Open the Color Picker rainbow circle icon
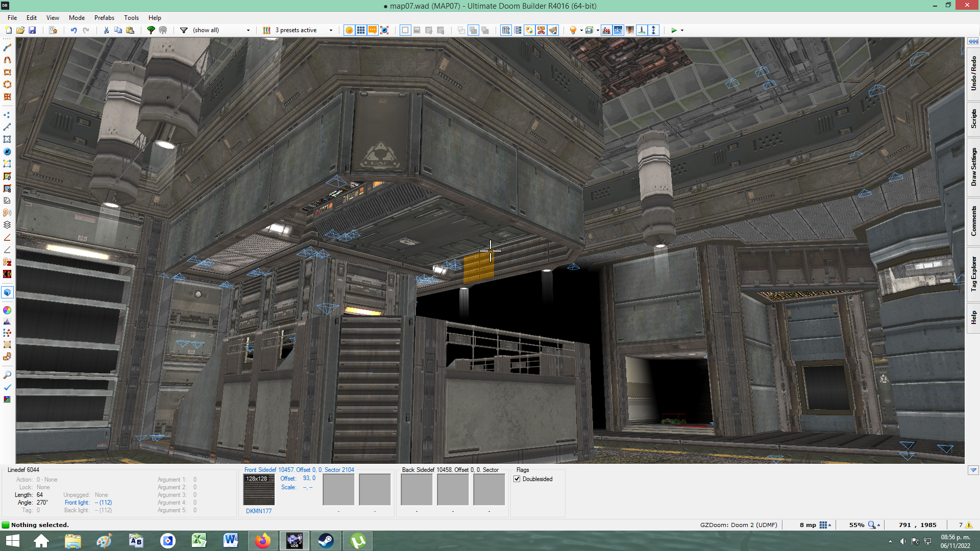Image resolution: width=980 pixels, height=551 pixels. click(x=7, y=310)
